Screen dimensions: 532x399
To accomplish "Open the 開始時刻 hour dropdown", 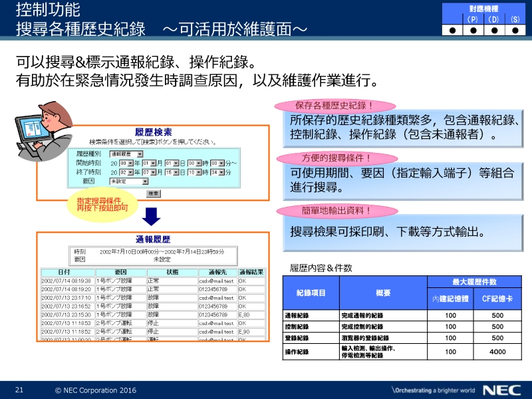I will 195,163.
